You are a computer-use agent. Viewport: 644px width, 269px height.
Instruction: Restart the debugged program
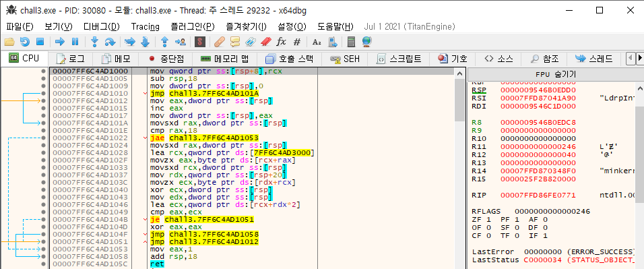tap(25, 42)
